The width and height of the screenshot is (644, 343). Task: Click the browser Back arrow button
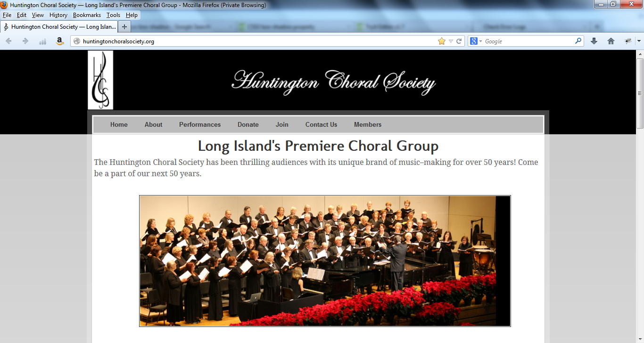pos(8,41)
